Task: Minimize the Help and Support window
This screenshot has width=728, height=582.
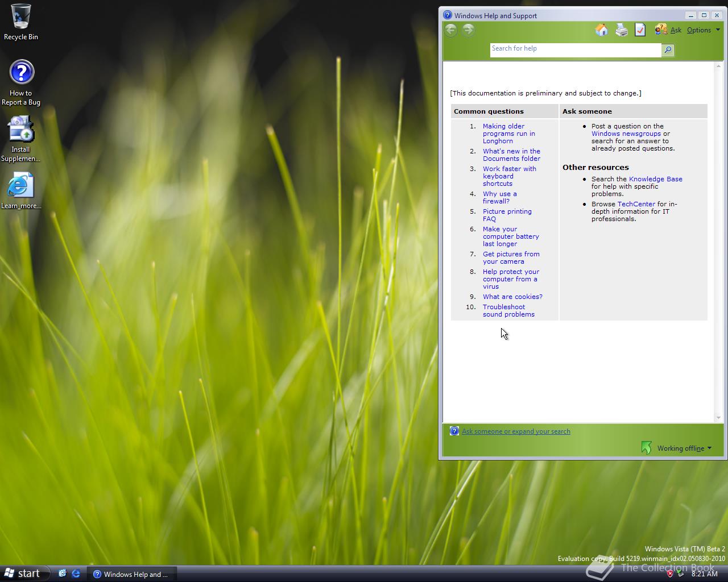Action: [x=690, y=15]
